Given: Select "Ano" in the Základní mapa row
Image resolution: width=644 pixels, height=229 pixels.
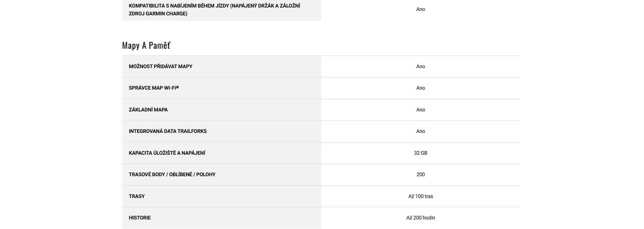Looking at the screenshot, I should 420,110.
